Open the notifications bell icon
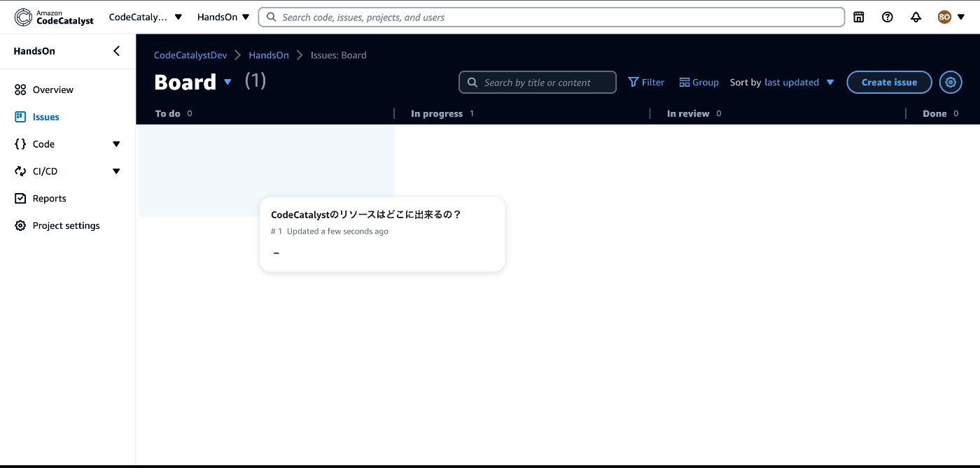This screenshot has height=468, width=980. pos(916,17)
